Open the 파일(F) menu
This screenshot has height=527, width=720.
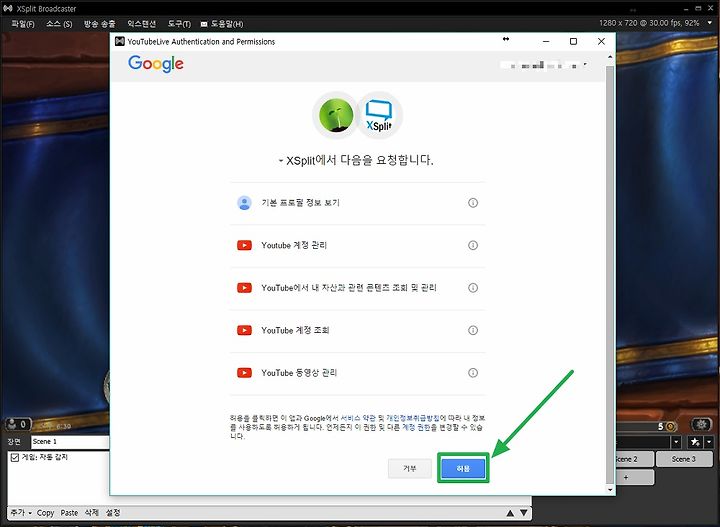[22, 24]
